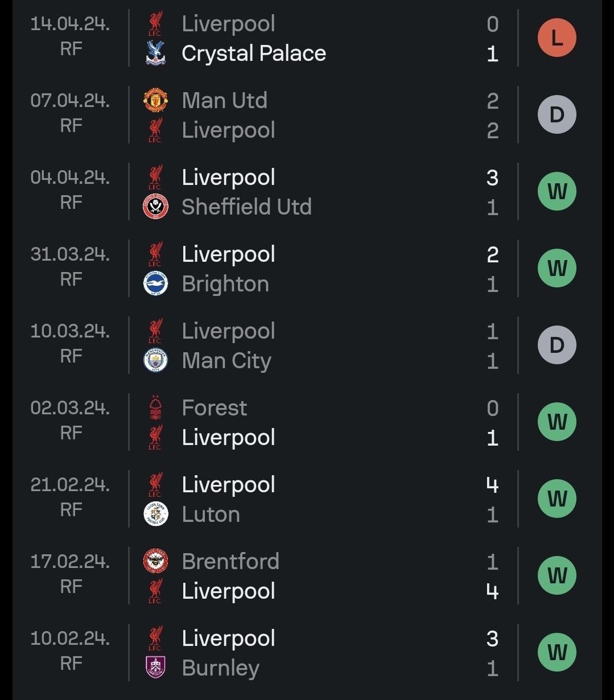Click Luton's score of 1

[493, 514]
